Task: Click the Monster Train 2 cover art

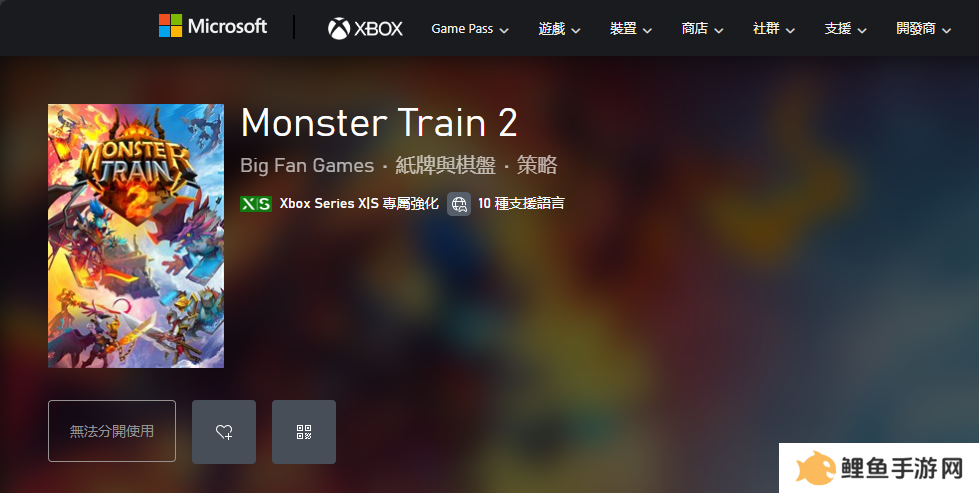Action: pos(136,236)
